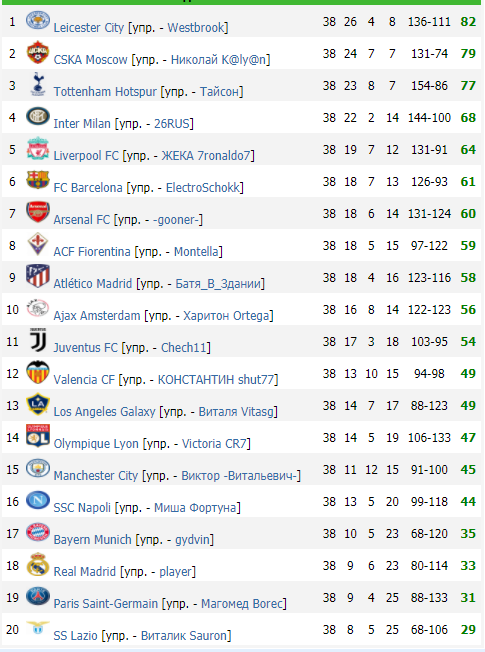
Task: Click the Atlético Madrid crest
Action: click(x=38, y=276)
